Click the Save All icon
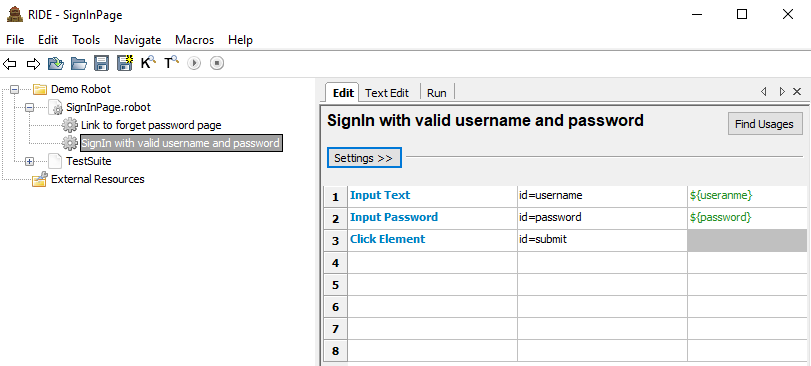 pos(125,63)
